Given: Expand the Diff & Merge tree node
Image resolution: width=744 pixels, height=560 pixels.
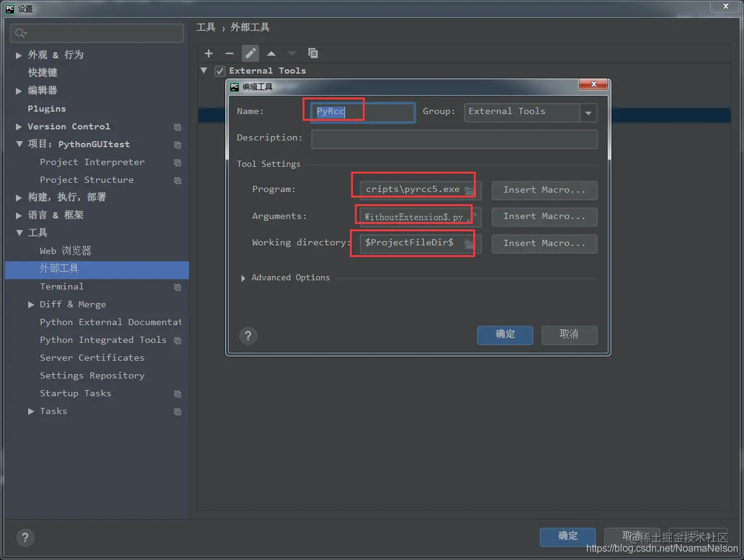Looking at the screenshot, I should (x=31, y=305).
